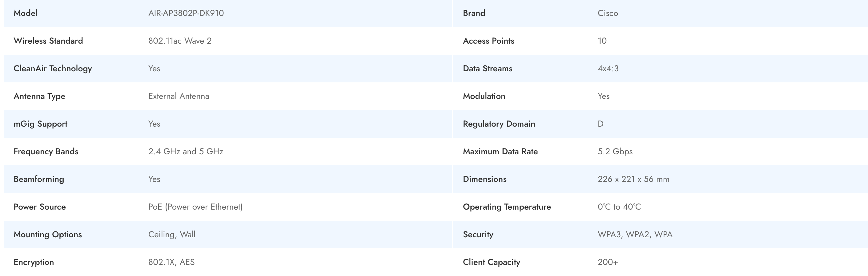Viewport: 868px width, 276px height.
Task: Click the 0°C to 40°C temperature value
Action: (619, 206)
